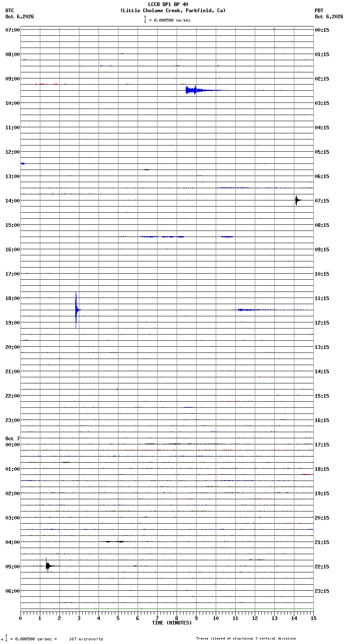
Task: Click the black event on the 05:00 trace
Action: click(48, 566)
